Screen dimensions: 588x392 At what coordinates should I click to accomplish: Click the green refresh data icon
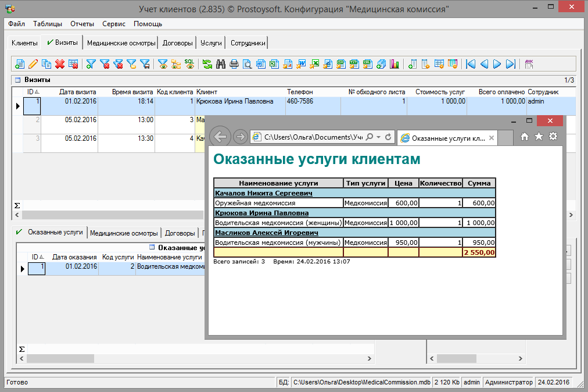[x=207, y=64]
